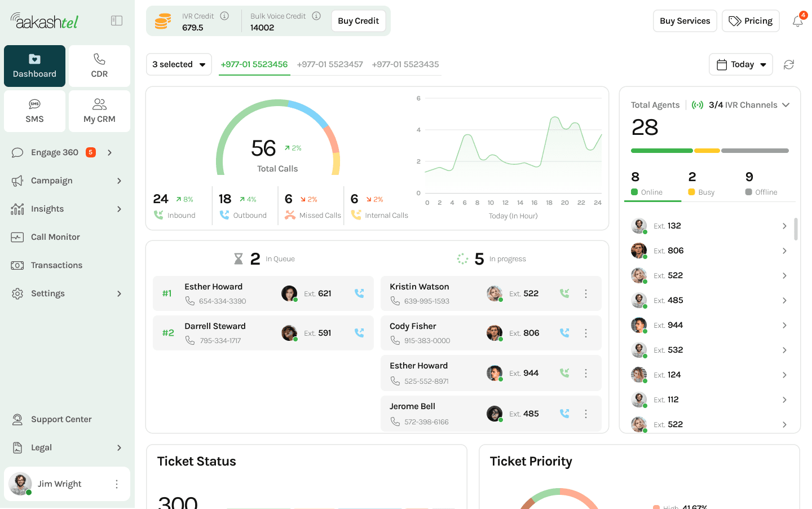Open more options for Ext. 944 call
This screenshot has width=812, height=509.
(x=586, y=373)
